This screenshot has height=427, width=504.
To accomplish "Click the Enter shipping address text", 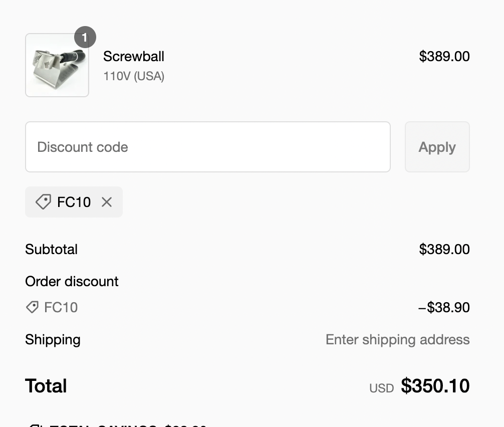I will point(397,339).
